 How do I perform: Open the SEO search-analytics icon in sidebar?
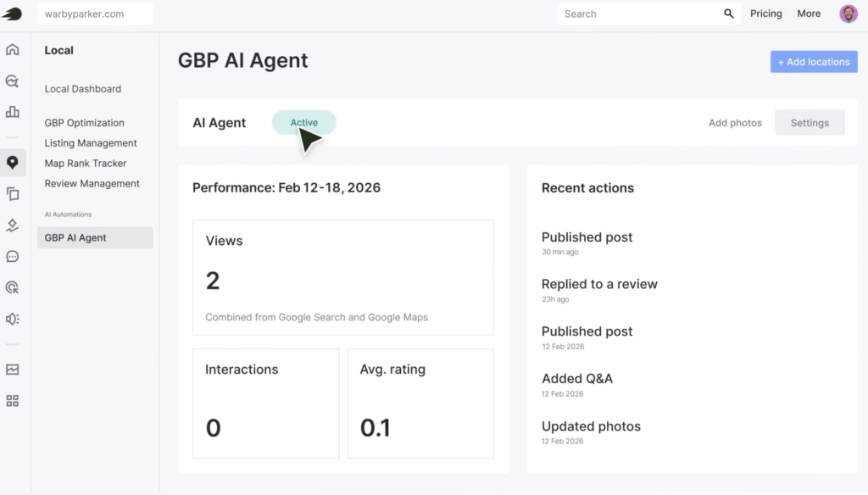(x=12, y=81)
